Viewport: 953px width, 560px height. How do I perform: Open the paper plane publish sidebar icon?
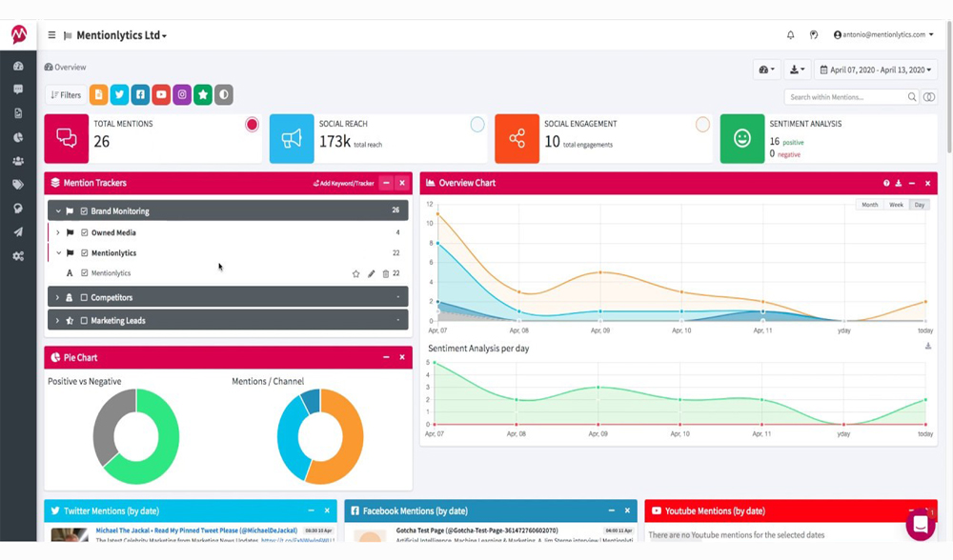pyautogui.click(x=18, y=232)
